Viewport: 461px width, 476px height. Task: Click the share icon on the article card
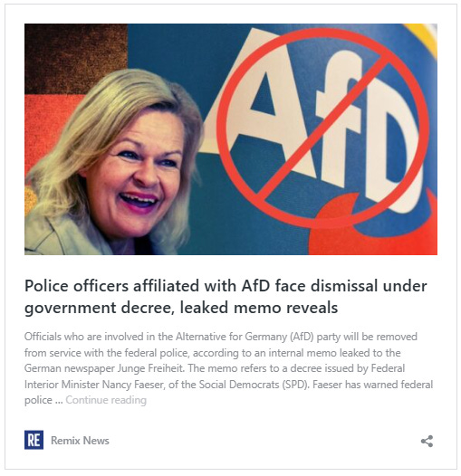tap(427, 441)
